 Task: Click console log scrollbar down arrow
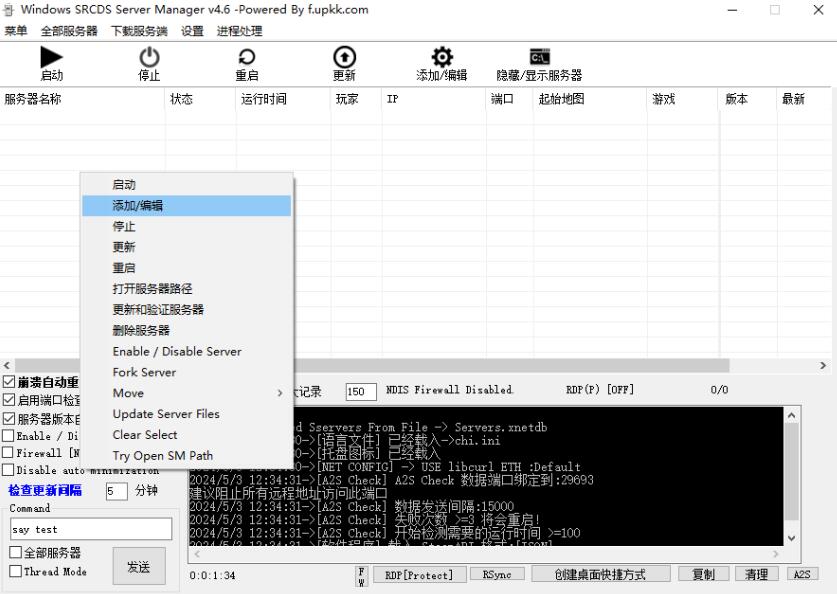(792, 538)
